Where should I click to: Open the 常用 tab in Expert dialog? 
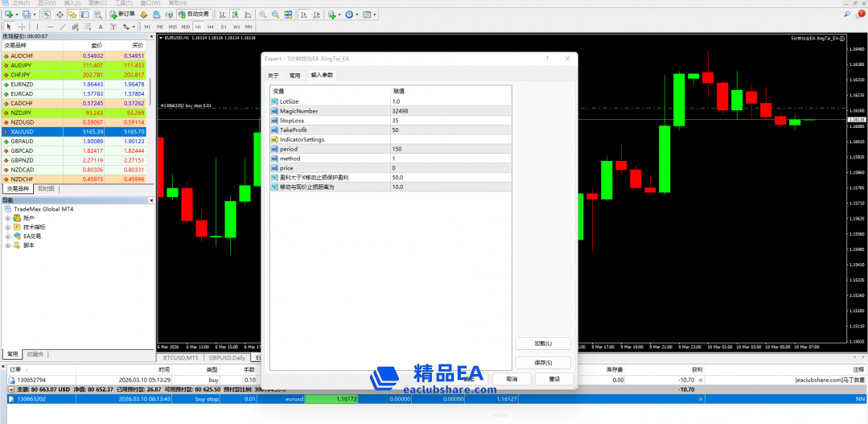point(294,76)
